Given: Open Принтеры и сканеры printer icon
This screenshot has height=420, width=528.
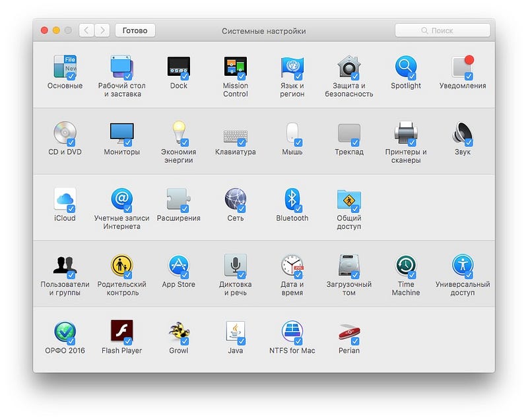Looking at the screenshot, I should 406,133.
